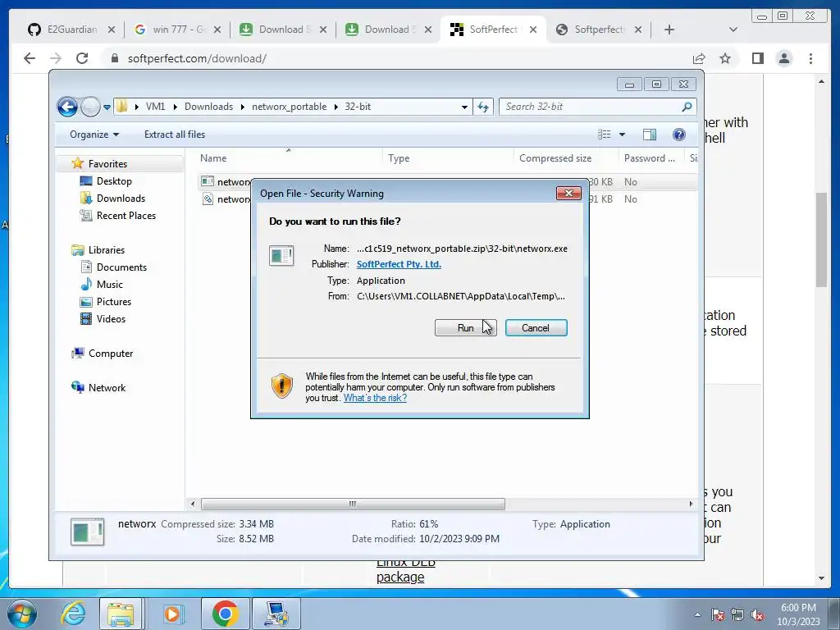
Task: Switch to the first Download tab
Action: click(284, 30)
